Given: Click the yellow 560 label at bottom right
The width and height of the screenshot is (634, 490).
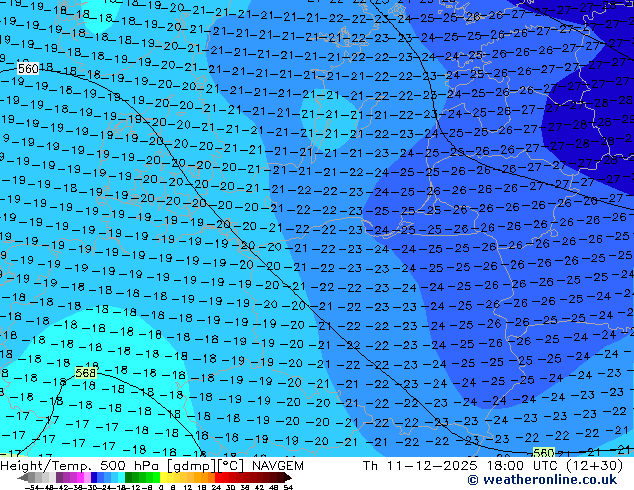Looking at the screenshot, I should pos(543,453).
